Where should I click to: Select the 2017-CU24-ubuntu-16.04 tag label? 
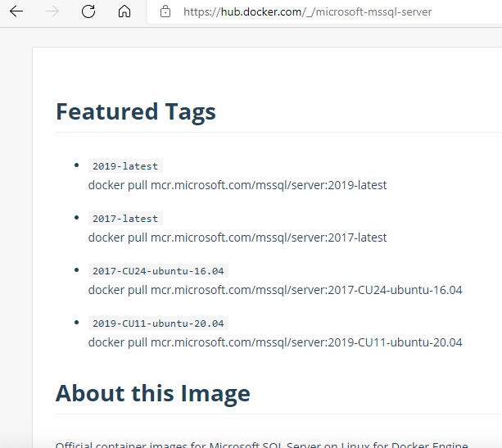pos(158,271)
